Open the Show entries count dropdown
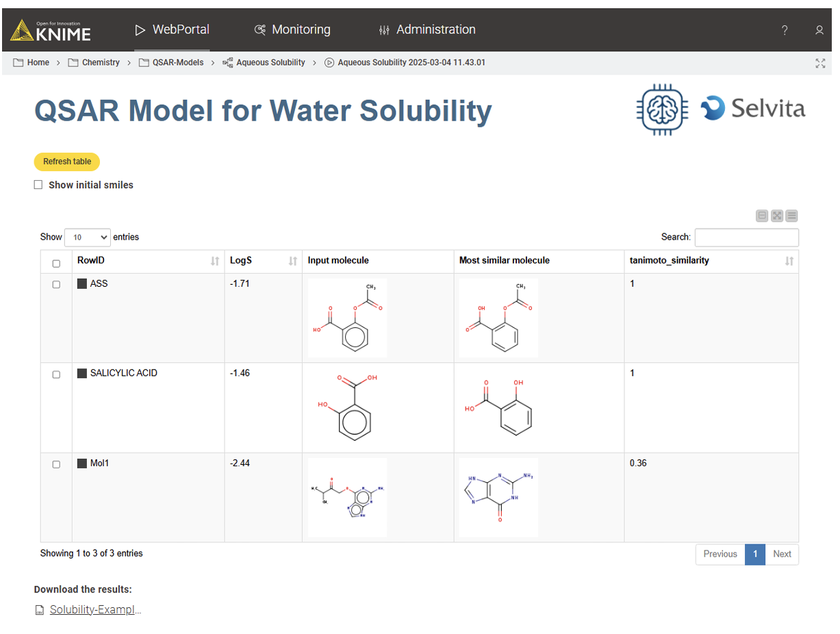The image size is (840, 634). pyautogui.click(x=87, y=238)
